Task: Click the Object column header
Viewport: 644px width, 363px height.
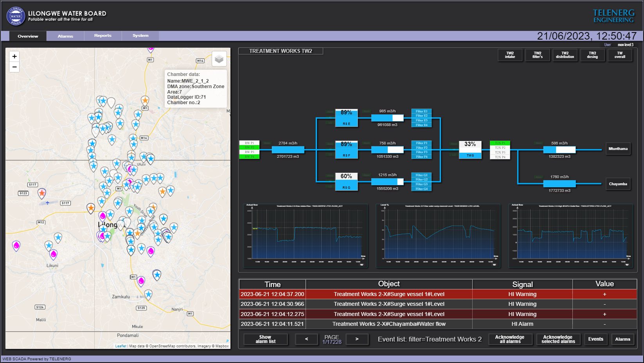Action: click(x=389, y=284)
